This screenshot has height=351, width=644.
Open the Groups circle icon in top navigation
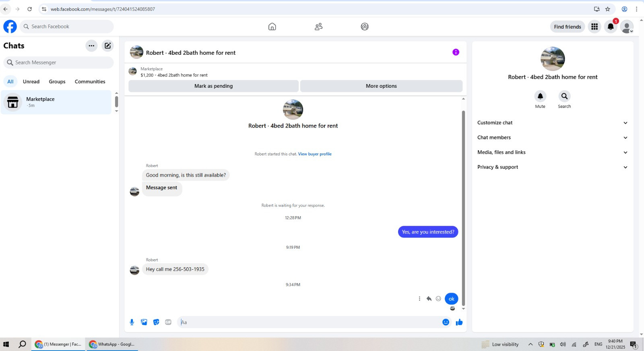click(x=365, y=27)
